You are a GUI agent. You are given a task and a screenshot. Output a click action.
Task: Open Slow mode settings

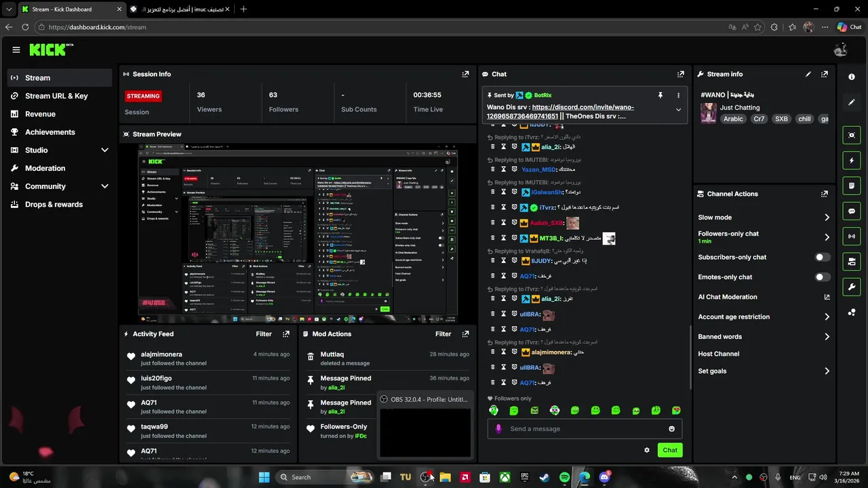tap(764, 218)
